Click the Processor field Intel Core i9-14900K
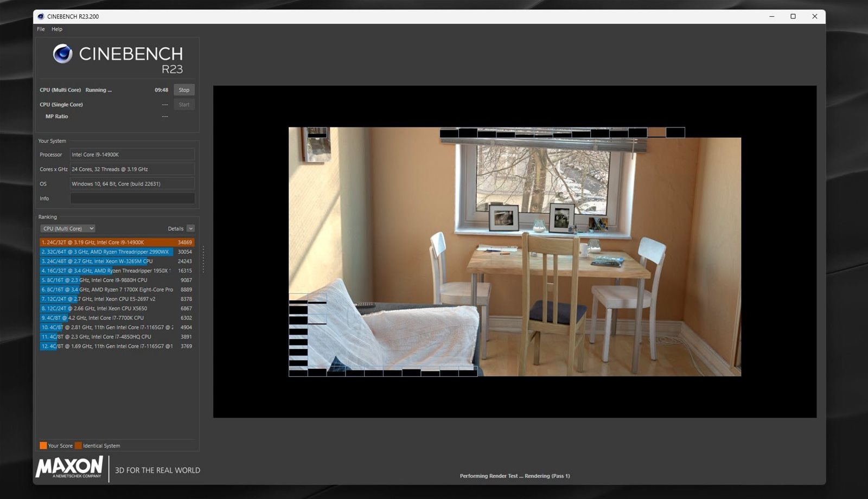Screen dimensions: 868x499 [132, 155]
